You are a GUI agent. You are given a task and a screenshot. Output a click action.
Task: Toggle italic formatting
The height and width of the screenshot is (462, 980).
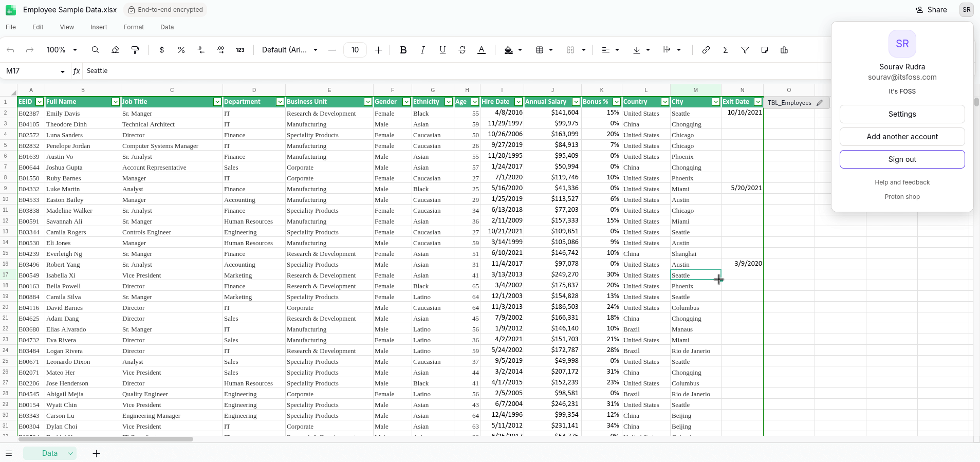[422, 50]
